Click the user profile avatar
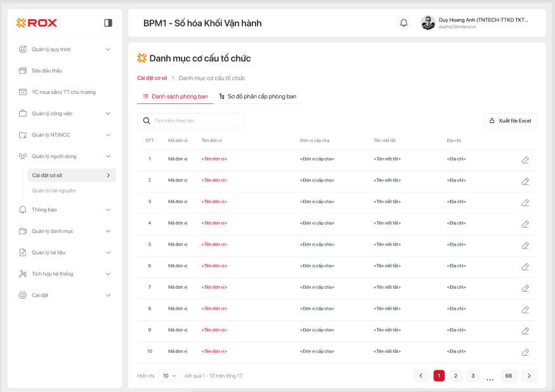The image size is (555, 392). [428, 23]
